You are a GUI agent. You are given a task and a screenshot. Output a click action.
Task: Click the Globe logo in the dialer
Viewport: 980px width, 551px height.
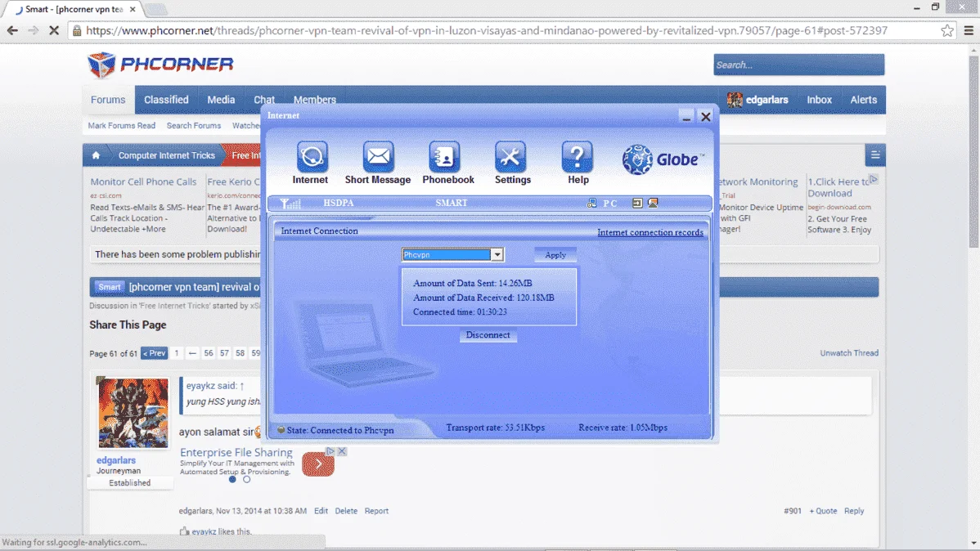(x=663, y=159)
